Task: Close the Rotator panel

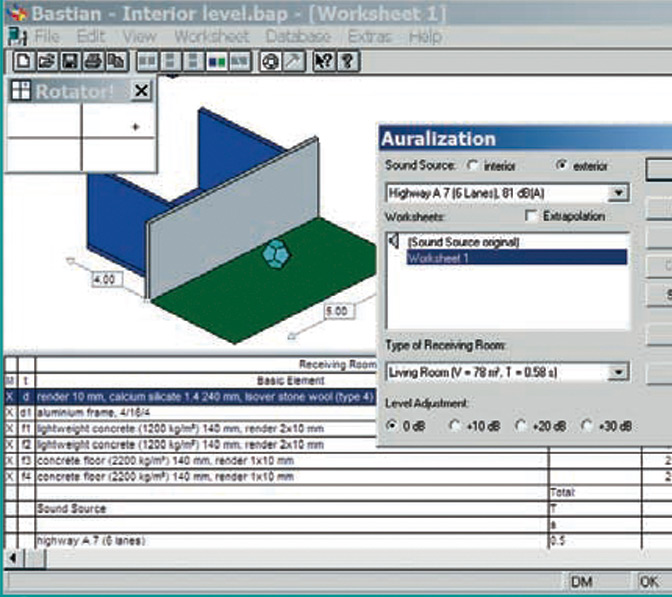Action: point(141,91)
